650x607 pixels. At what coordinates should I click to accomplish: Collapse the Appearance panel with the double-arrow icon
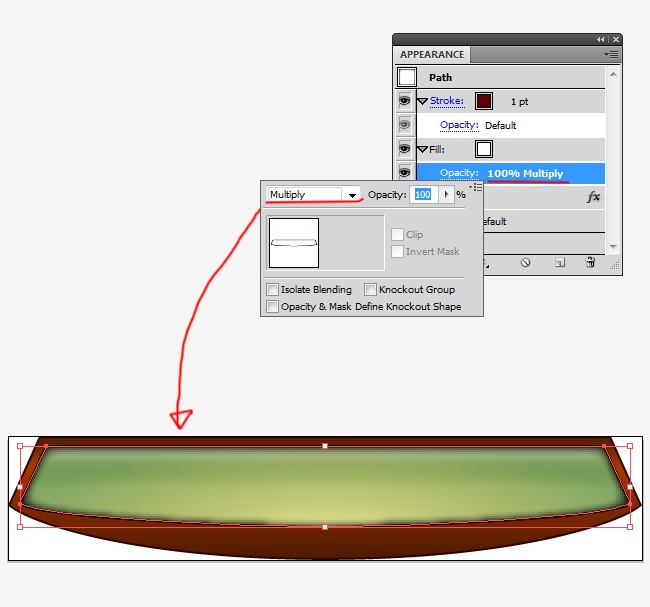click(x=601, y=39)
